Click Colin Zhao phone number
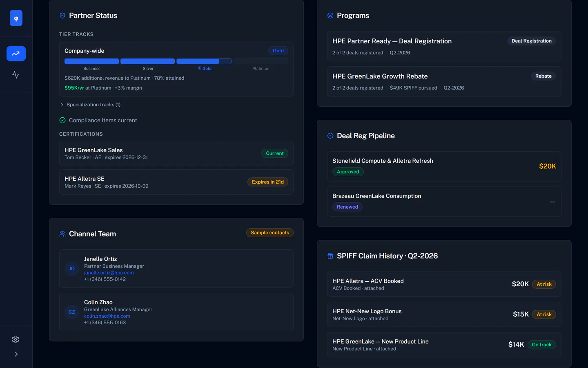 click(x=105, y=323)
